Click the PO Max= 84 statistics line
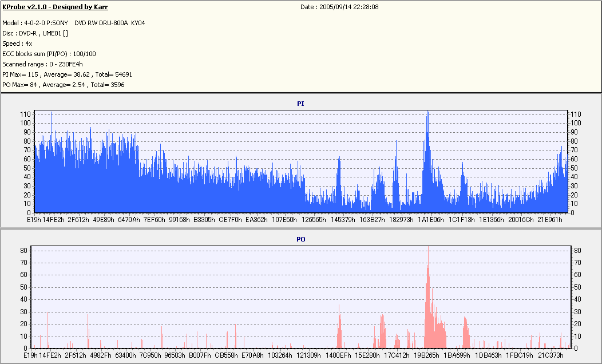The height and width of the screenshot is (364, 602). tap(64, 85)
